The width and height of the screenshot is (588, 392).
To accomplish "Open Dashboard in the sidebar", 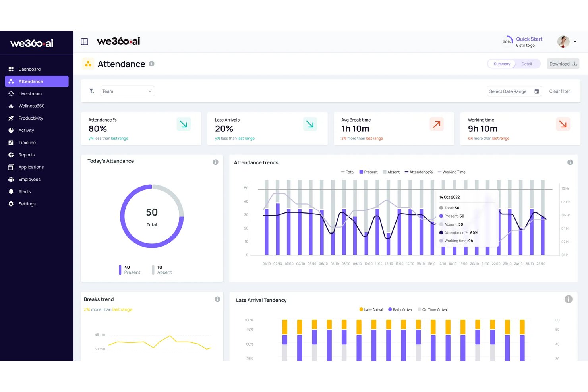I will click(37, 69).
